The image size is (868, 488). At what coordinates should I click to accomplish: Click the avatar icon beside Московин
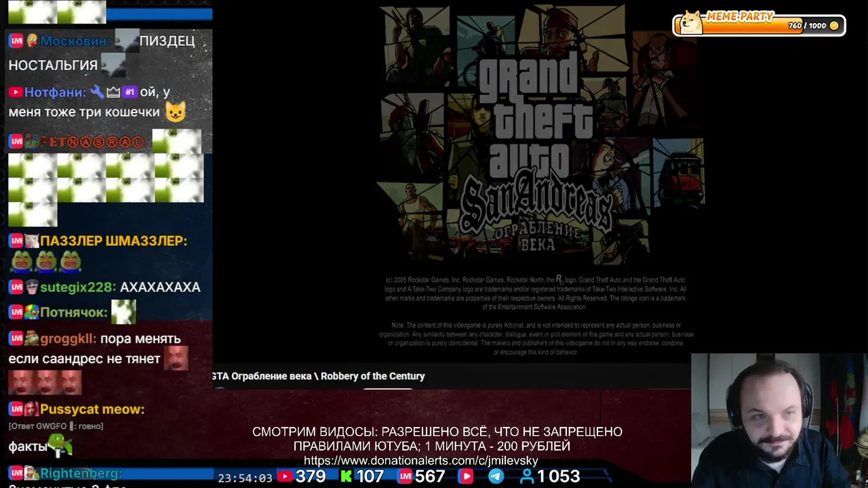pyautogui.click(x=32, y=41)
